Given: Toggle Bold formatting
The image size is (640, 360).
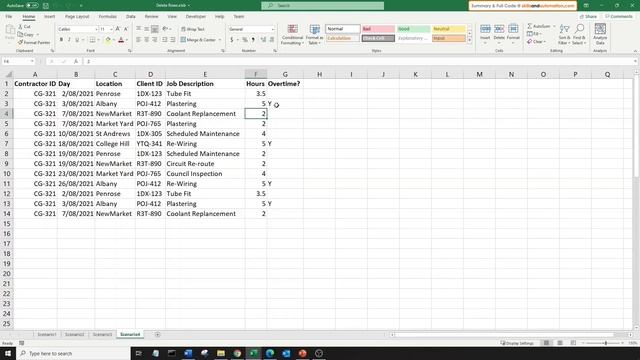Looking at the screenshot, I should click(61, 40).
